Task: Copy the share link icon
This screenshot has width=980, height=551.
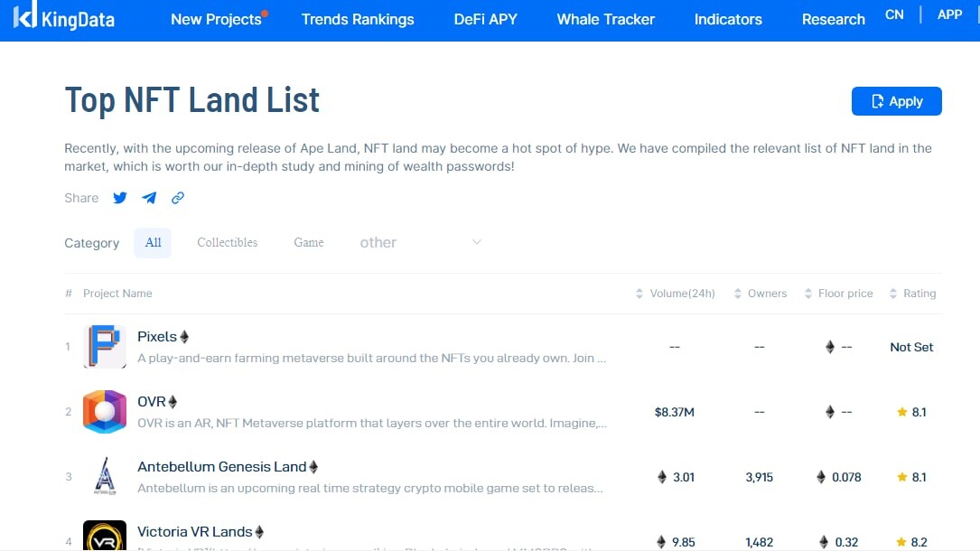Action: click(x=178, y=198)
